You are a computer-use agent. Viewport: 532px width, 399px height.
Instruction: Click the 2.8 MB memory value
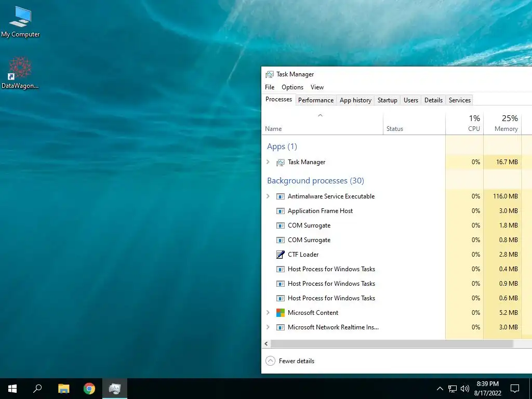508,254
